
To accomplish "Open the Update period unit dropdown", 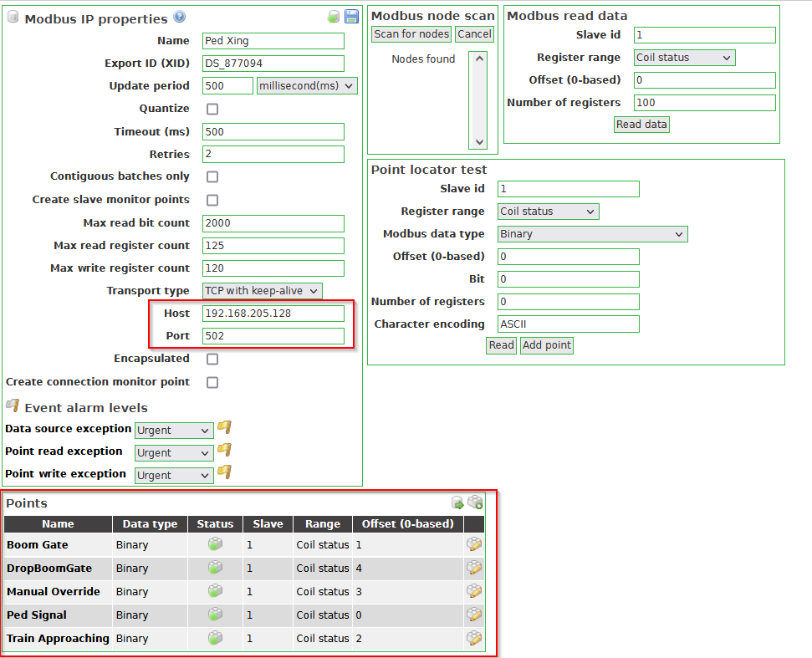I will pyautogui.click(x=306, y=85).
